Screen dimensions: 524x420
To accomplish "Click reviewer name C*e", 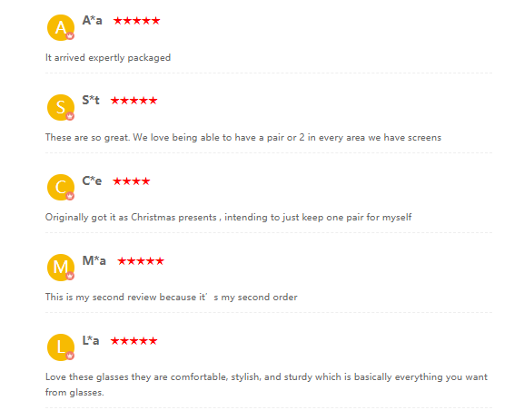I will coord(92,181).
